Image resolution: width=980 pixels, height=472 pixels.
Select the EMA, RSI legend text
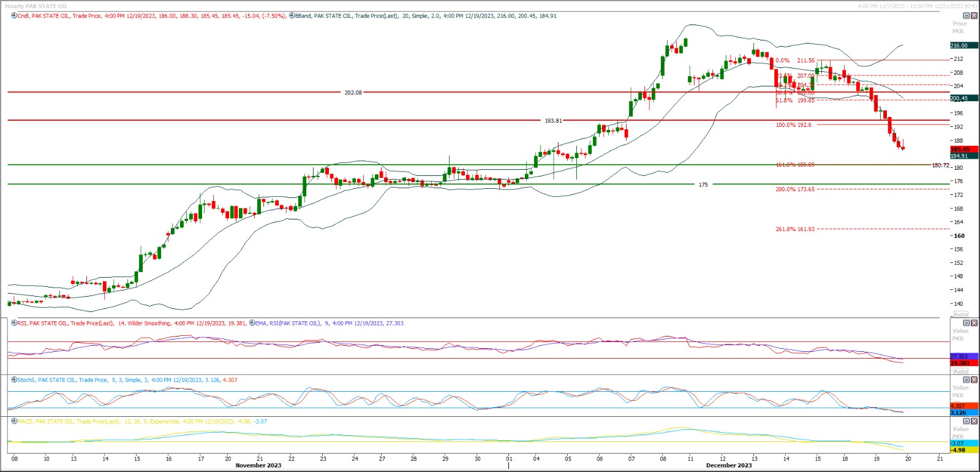pos(329,323)
